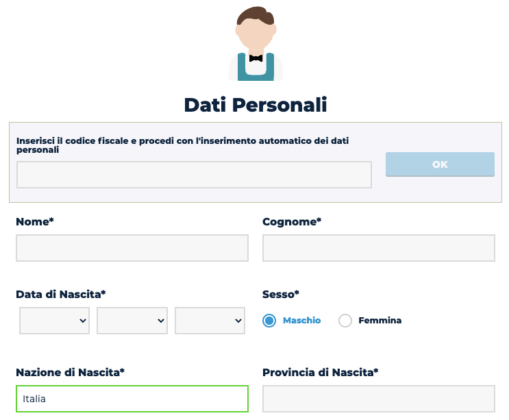Click the Femmina text label
Image resolution: width=509 pixels, height=420 pixels.
pyautogui.click(x=380, y=321)
